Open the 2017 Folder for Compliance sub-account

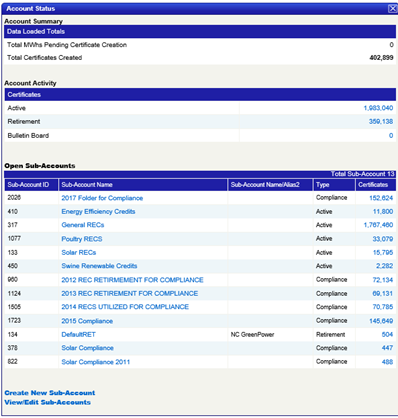point(102,198)
